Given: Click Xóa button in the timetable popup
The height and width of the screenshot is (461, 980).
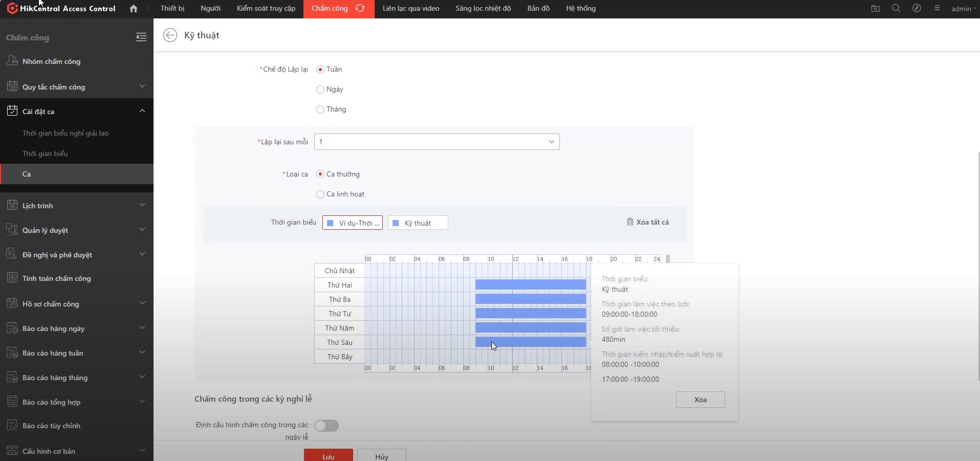Looking at the screenshot, I should [x=700, y=400].
